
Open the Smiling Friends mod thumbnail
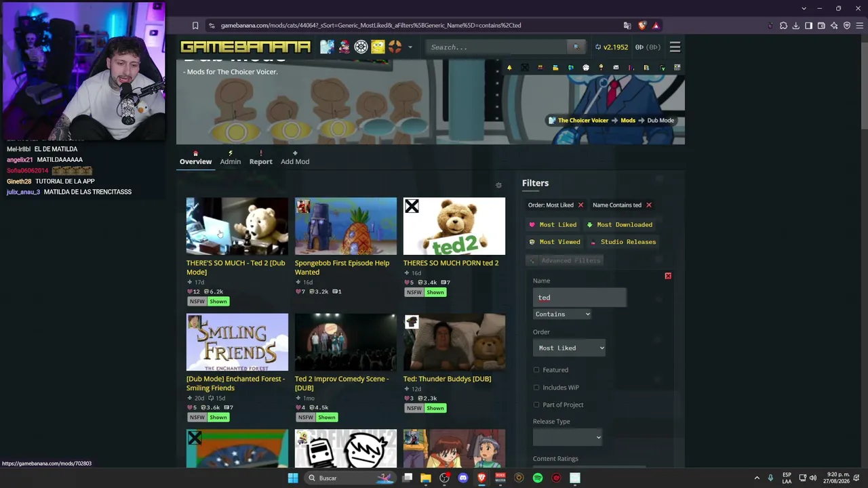(237, 342)
